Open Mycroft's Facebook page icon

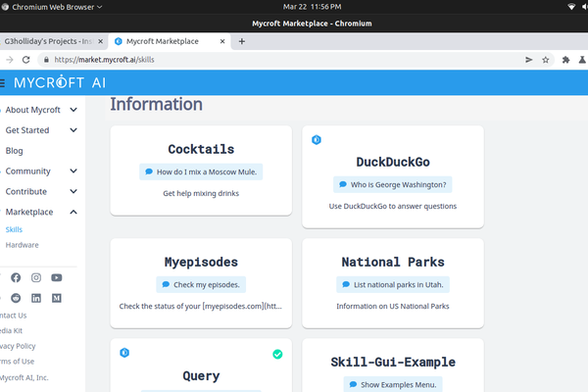[x=16, y=277]
